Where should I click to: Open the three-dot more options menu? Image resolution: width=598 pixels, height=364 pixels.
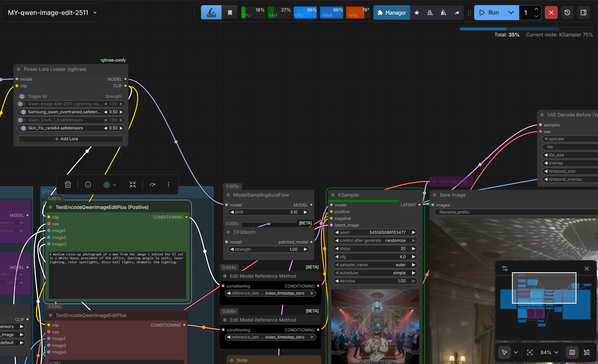point(168,185)
